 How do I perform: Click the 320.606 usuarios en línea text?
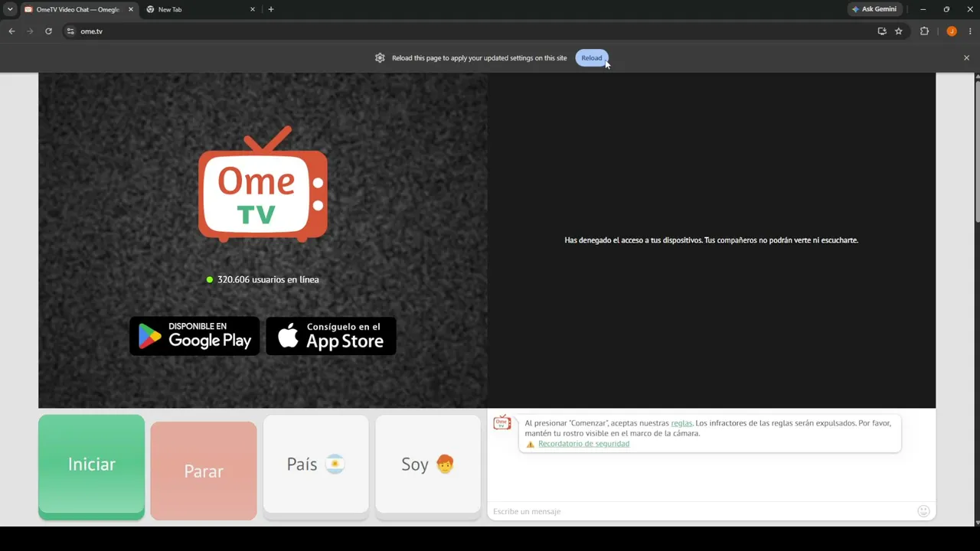[268, 279]
